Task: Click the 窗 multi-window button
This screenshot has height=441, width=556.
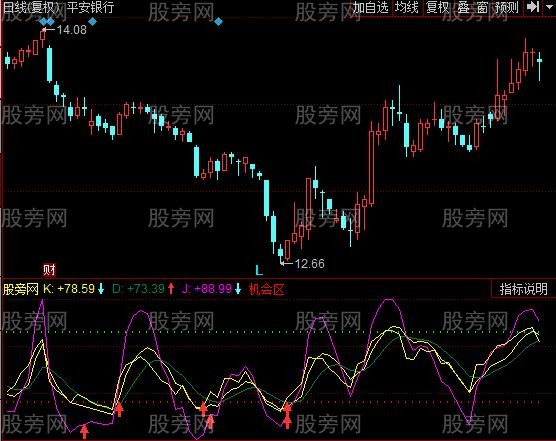Action: (x=482, y=7)
